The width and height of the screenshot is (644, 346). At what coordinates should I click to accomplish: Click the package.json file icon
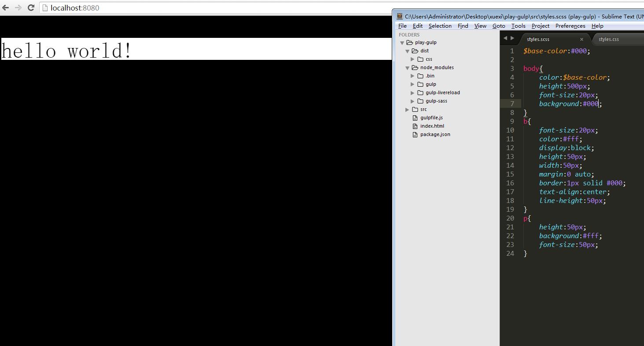pyautogui.click(x=415, y=134)
